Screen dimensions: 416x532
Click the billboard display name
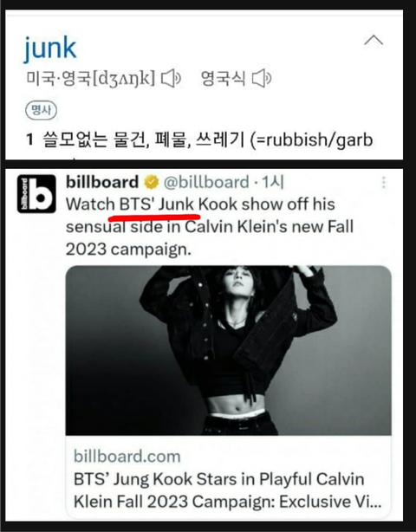click(x=102, y=182)
